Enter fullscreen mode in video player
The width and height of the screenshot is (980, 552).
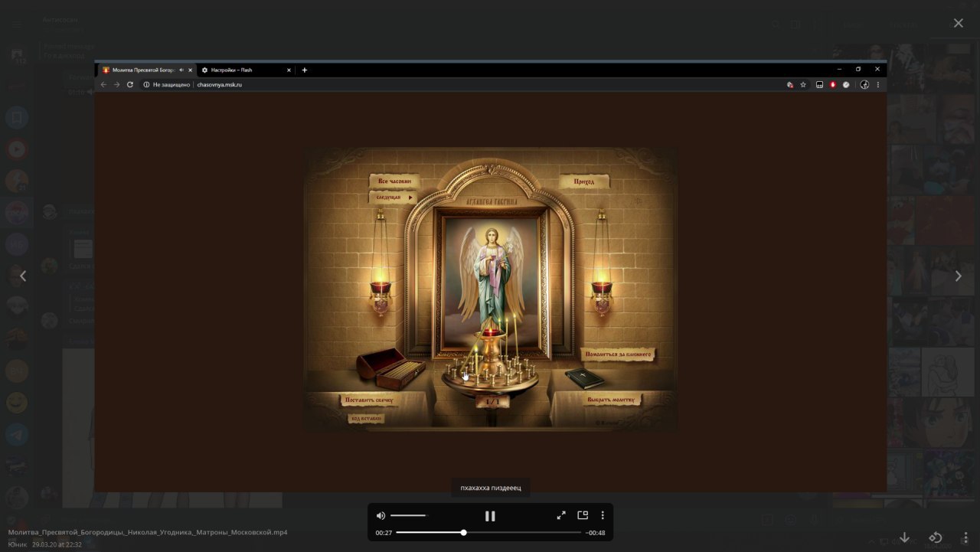tap(561, 516)
